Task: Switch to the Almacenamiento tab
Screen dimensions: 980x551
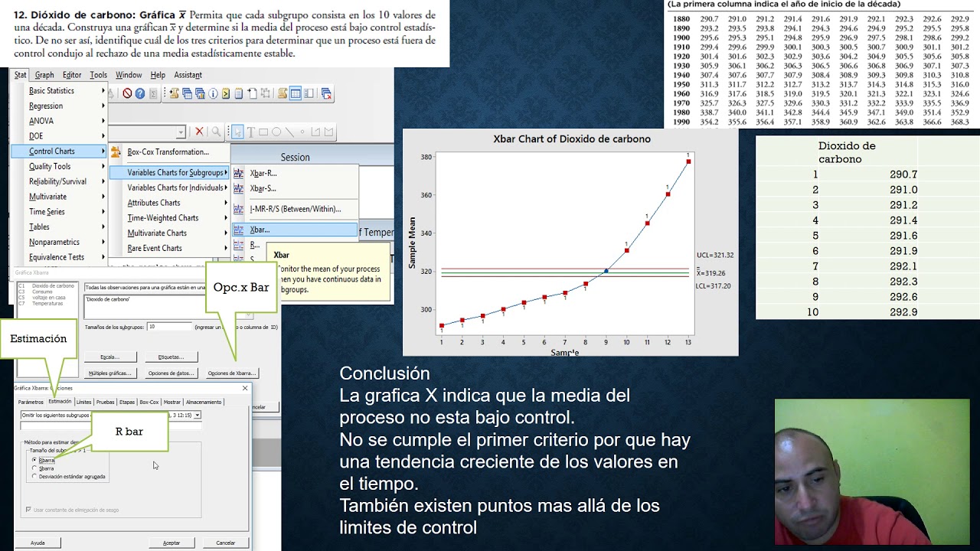Action: [204, 402]
